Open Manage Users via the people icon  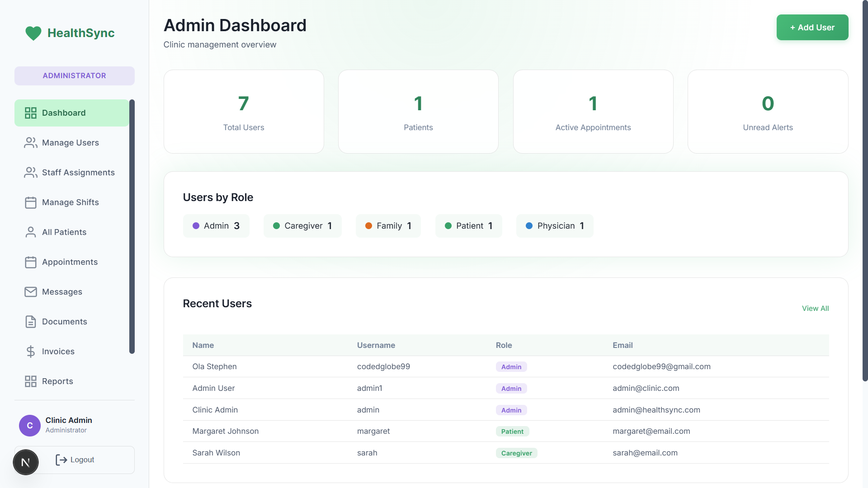pos(30,142)
